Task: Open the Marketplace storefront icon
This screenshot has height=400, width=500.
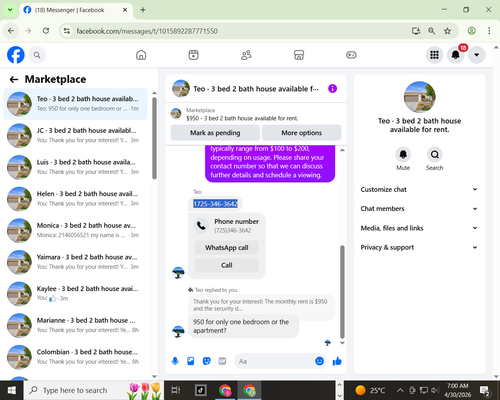Action: pos(299,55)
